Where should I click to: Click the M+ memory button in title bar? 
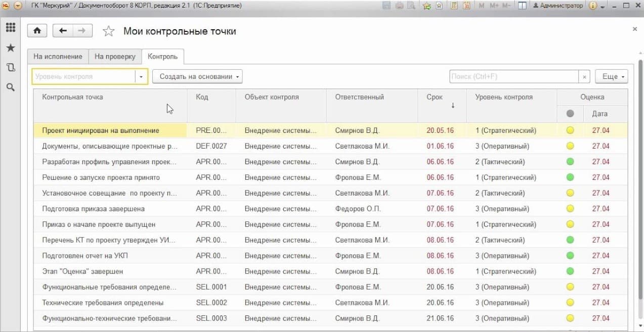click(x=494, y=6)
